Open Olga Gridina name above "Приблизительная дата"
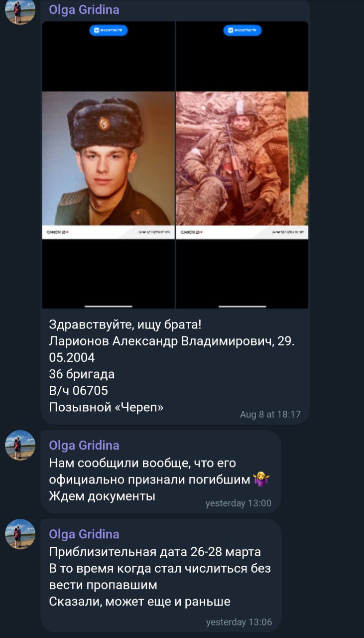 tap(84, 534)
